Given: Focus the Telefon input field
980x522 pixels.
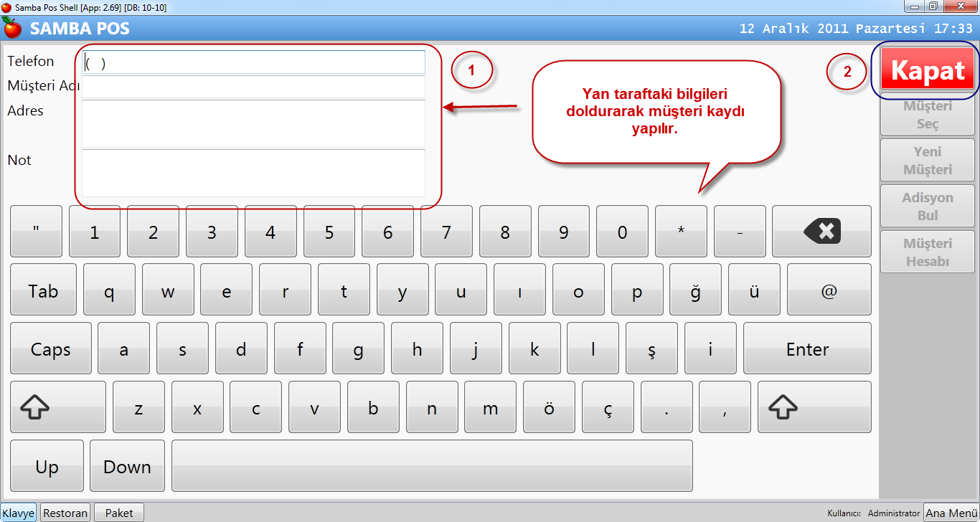Looking at the screenshot, I should 254,62.
